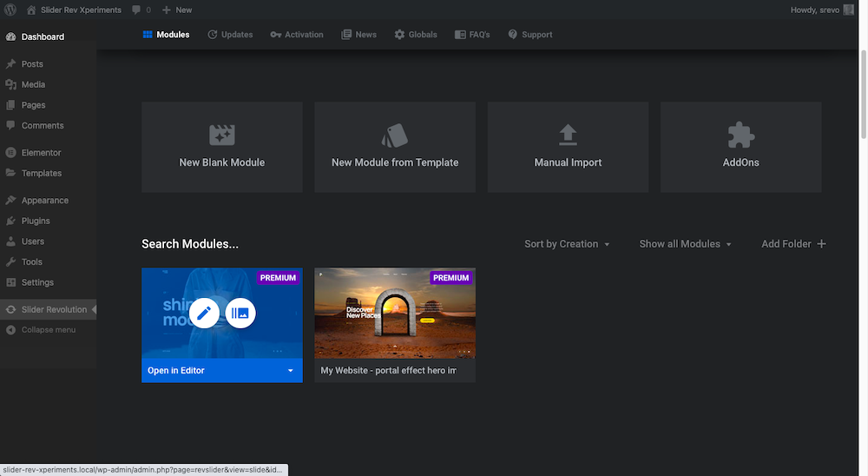Click the slides gallery icon on blue module

(240, 313)
